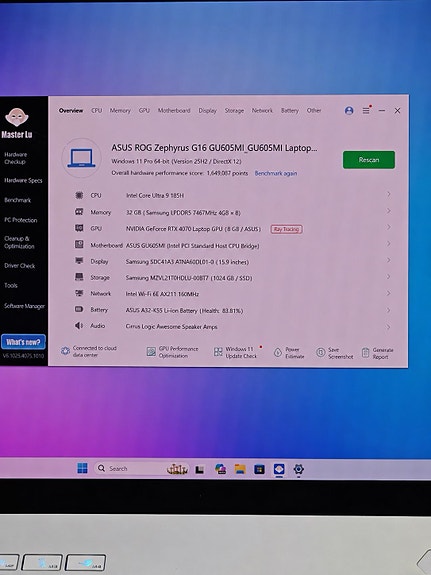The image size is (431, 575).
Task: Expand the CPU details chevron
Action: click(x=388, y=194)
